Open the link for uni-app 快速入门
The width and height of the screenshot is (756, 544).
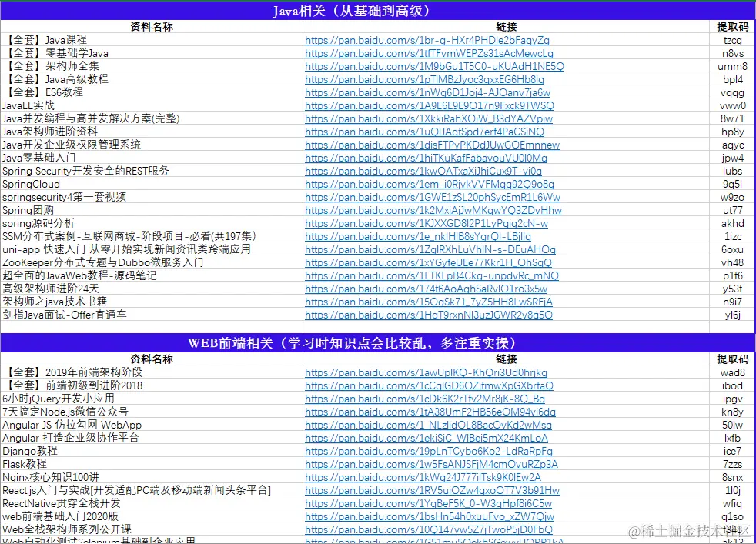tap(430, 249)
